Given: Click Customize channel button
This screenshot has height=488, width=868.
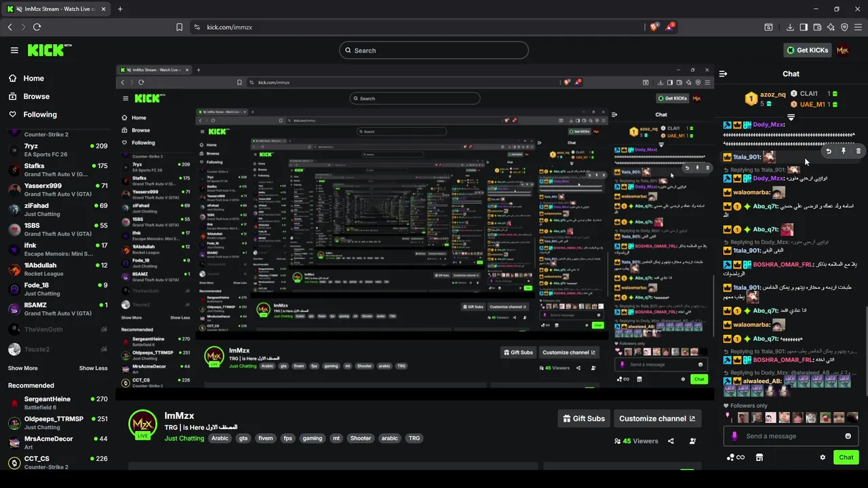Looking at the screenshot, I should pyautogui.click(x=657, y=418).
